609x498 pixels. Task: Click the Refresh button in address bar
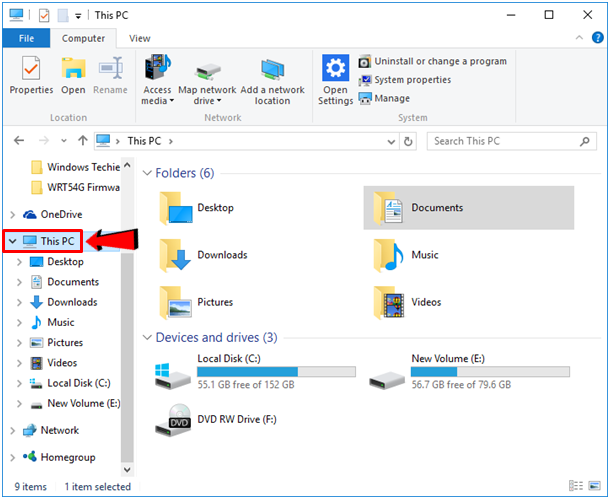tap(407, 141)
